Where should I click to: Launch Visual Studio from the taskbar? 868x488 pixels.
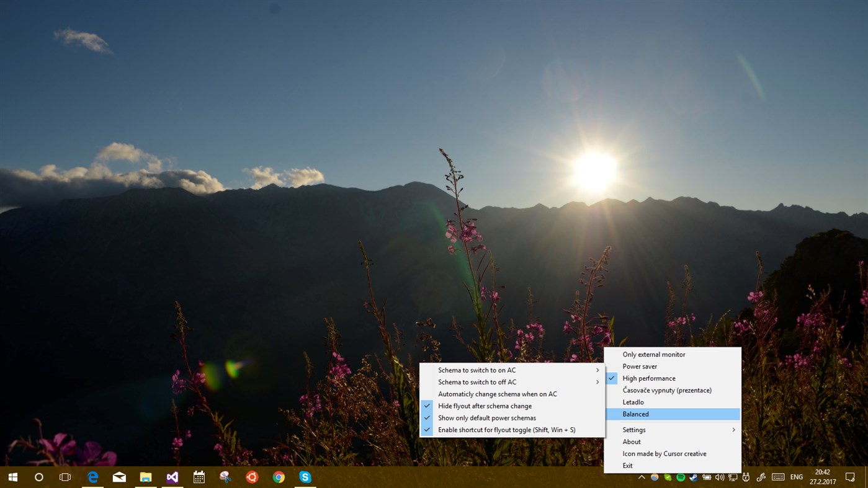[172, 477]
